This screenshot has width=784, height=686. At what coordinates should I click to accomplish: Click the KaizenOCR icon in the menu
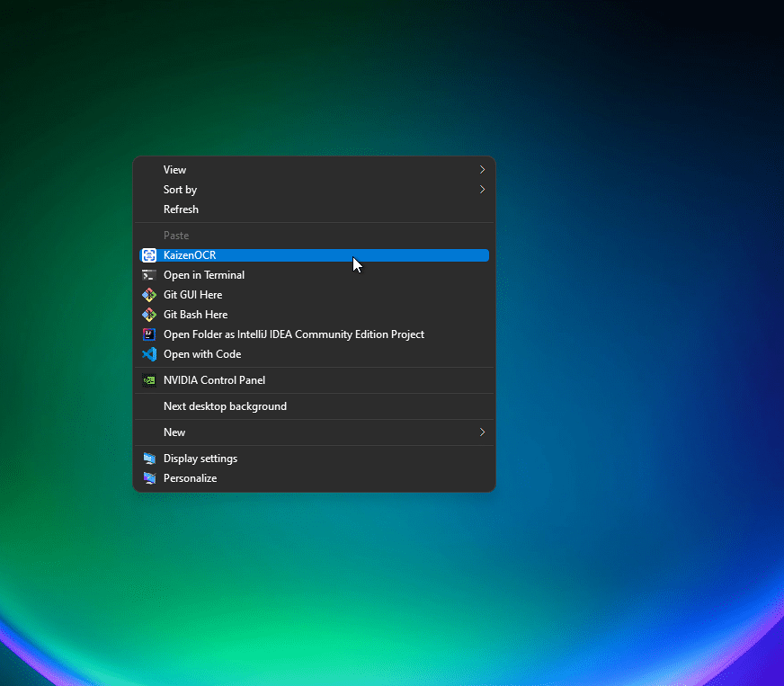(149, 255)
